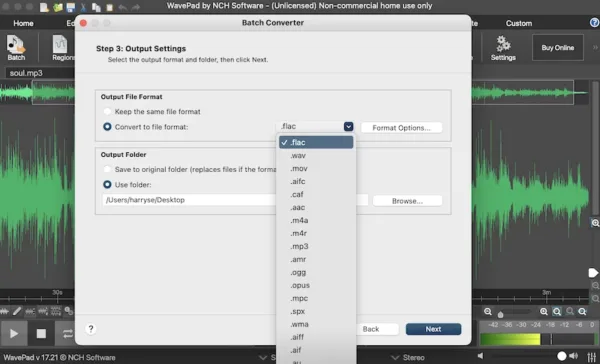
Task: Play the audio
Action: tap(14, 334)
